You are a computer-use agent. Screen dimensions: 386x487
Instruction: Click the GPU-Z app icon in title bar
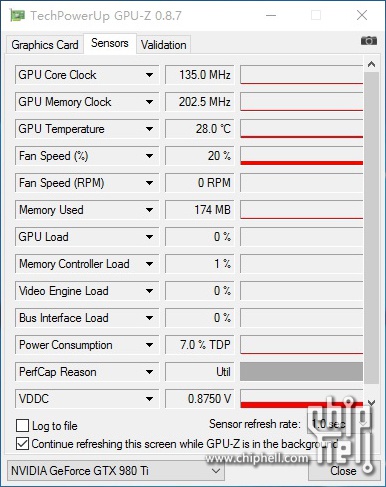pyautogui.click(x=17, y=15)
